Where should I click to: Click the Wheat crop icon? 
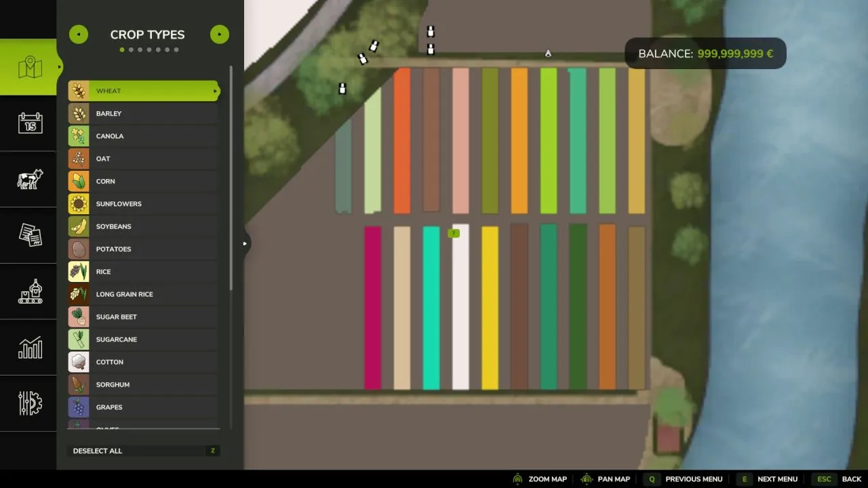[78, 90]
